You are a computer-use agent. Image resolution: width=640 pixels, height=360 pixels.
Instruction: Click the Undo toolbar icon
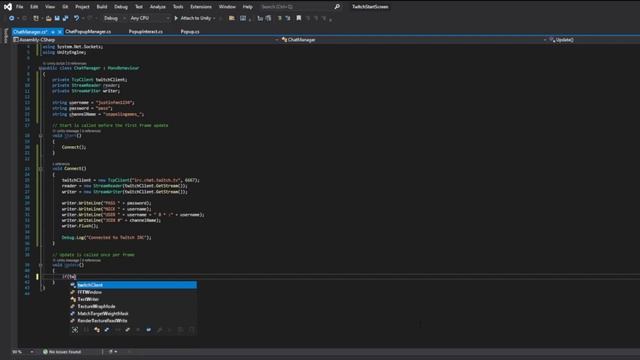tap(76, 18)
